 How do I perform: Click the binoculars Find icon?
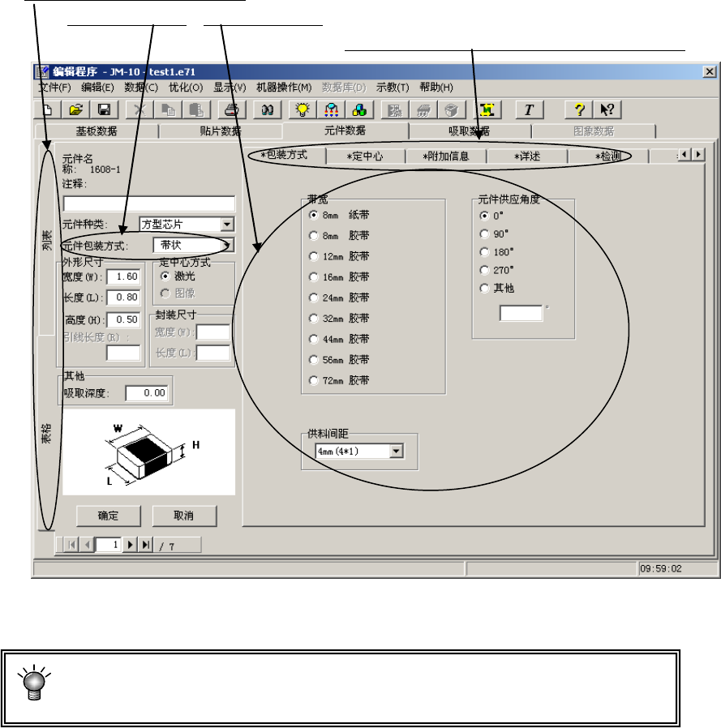[267, 109]
